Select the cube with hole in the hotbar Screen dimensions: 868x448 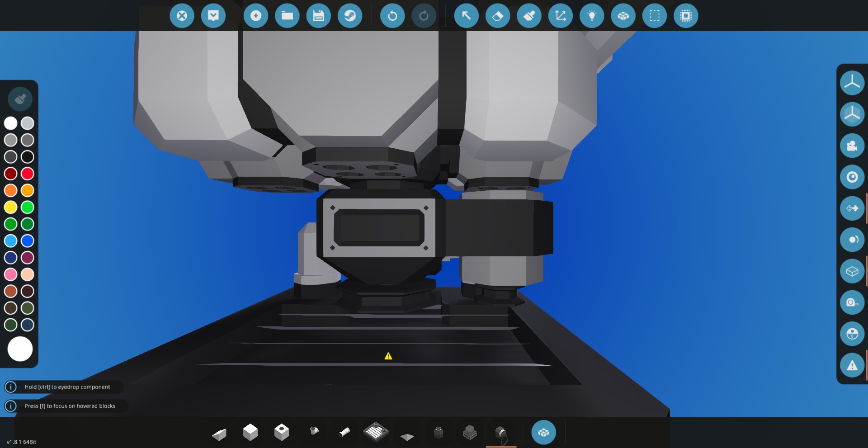pyautogui.click(x=282, y=432)
